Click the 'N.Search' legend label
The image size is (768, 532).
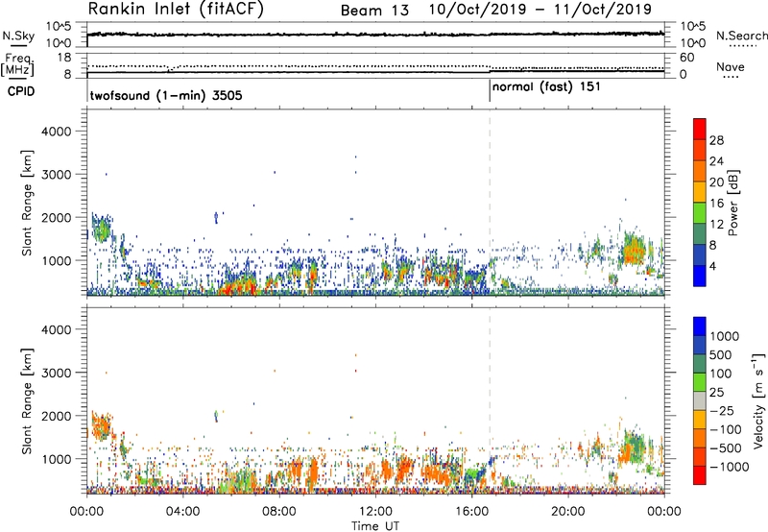point(741,36)
